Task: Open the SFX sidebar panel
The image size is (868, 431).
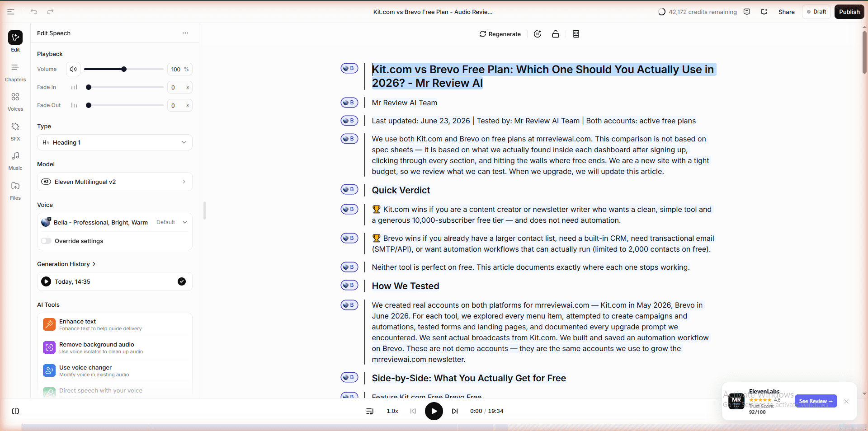Action: 15,131
